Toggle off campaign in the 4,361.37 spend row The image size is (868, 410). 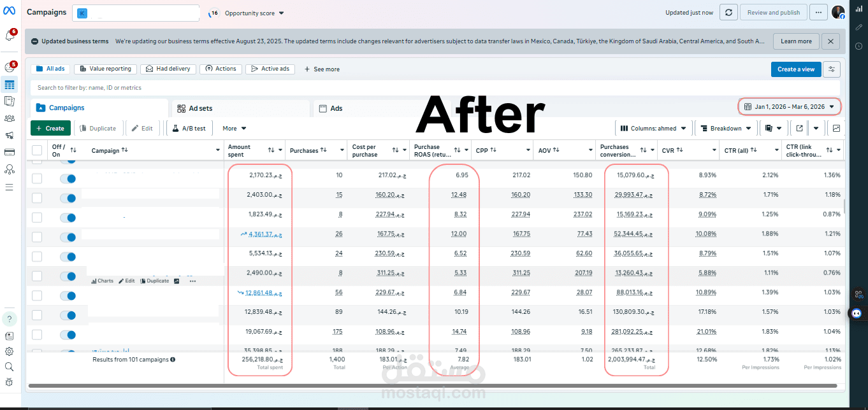pos(68,237)
